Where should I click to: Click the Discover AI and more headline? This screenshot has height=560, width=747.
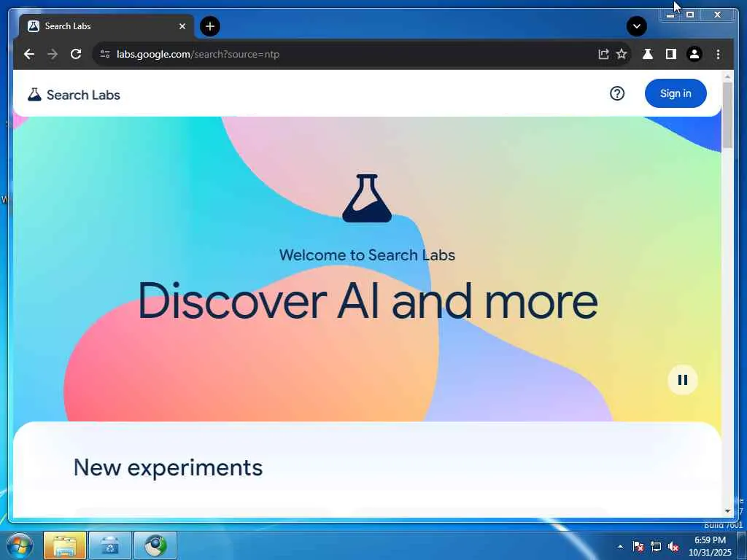pyautogui.click(x=368, y=301)
